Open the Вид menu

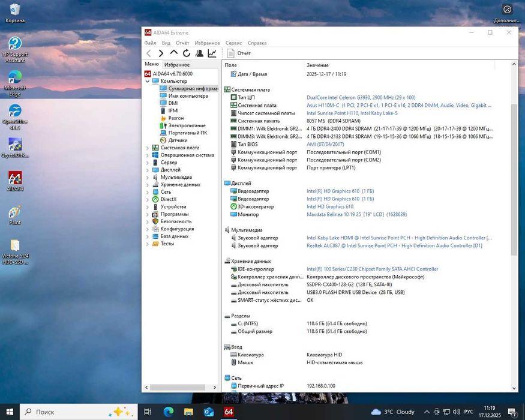tap(166, 43)
